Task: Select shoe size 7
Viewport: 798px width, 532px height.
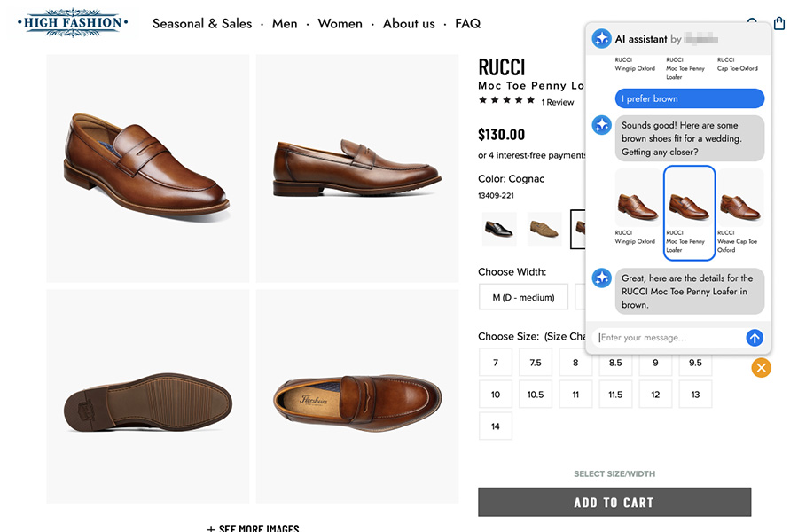Action: point(495,363)
